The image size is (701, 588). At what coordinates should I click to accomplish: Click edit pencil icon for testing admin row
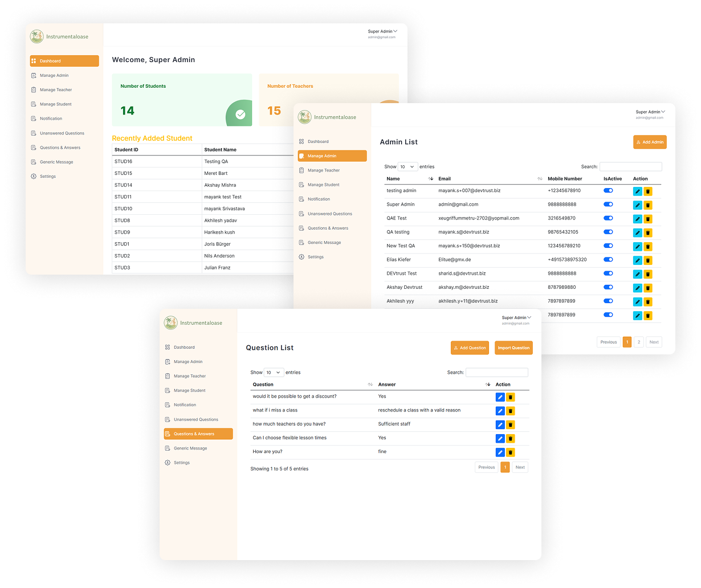(x=637, y=191)
